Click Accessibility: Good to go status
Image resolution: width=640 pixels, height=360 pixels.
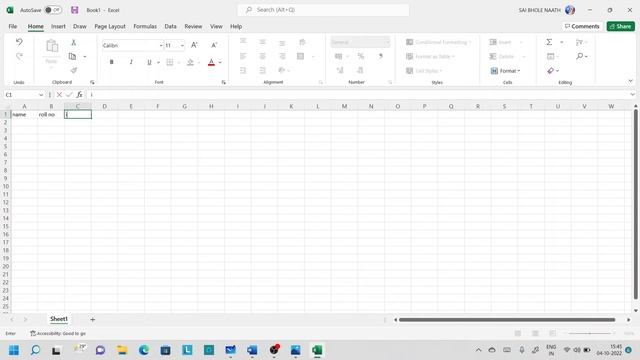58,333
